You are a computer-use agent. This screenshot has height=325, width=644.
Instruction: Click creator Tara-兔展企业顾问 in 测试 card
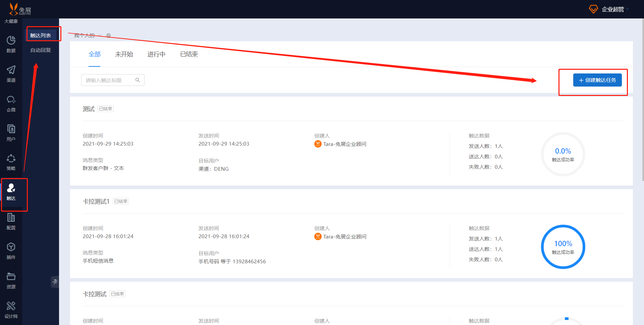(344, 144)
